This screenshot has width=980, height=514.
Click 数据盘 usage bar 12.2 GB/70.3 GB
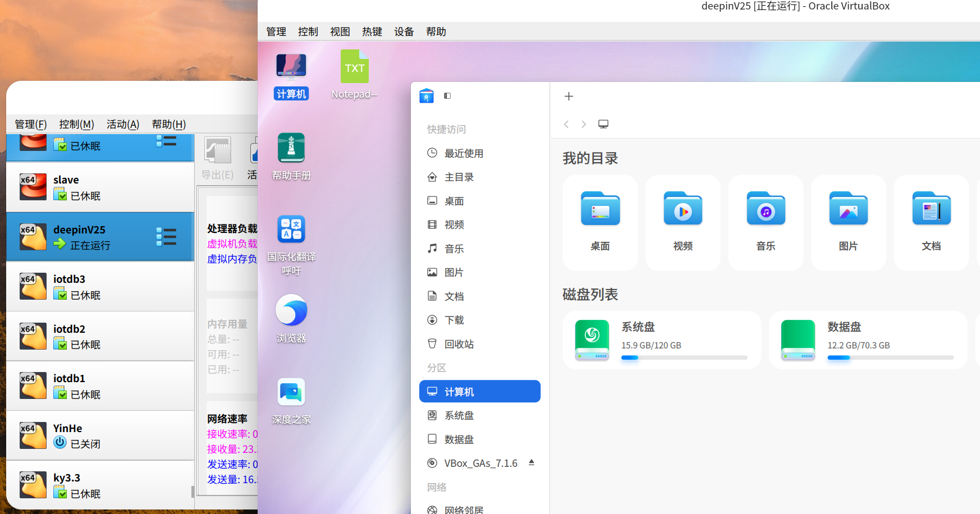[x=890, y=357]
